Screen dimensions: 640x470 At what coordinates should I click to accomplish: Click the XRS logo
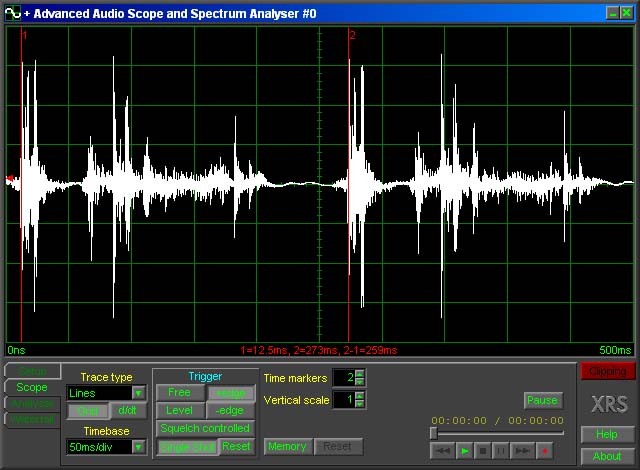click(609, 404)
